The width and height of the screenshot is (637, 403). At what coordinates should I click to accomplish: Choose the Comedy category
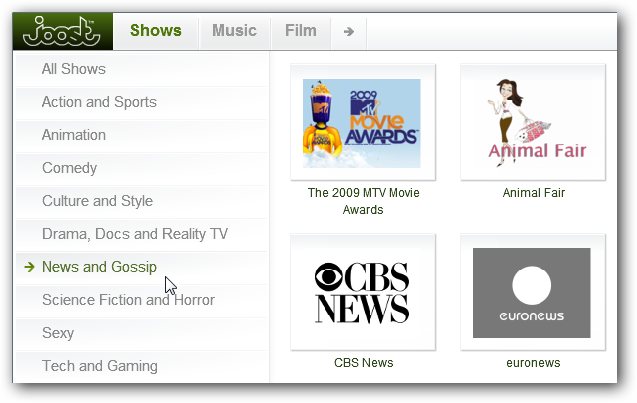tap(142, 168)
